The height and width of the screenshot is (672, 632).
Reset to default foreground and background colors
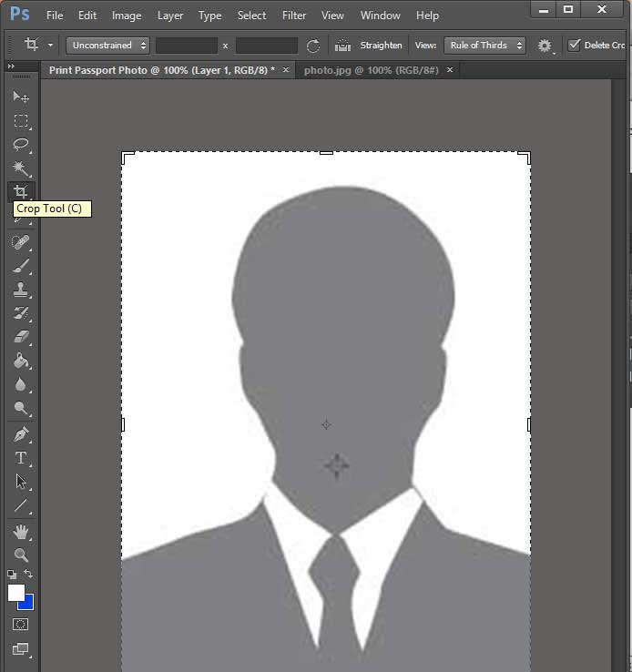tap(12, 575)
